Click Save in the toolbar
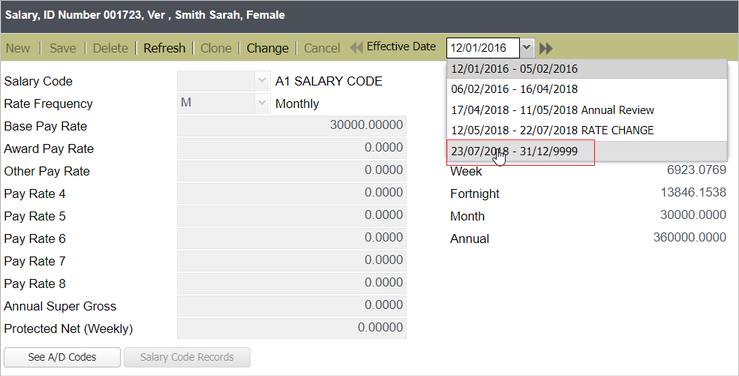 point(63,48)
